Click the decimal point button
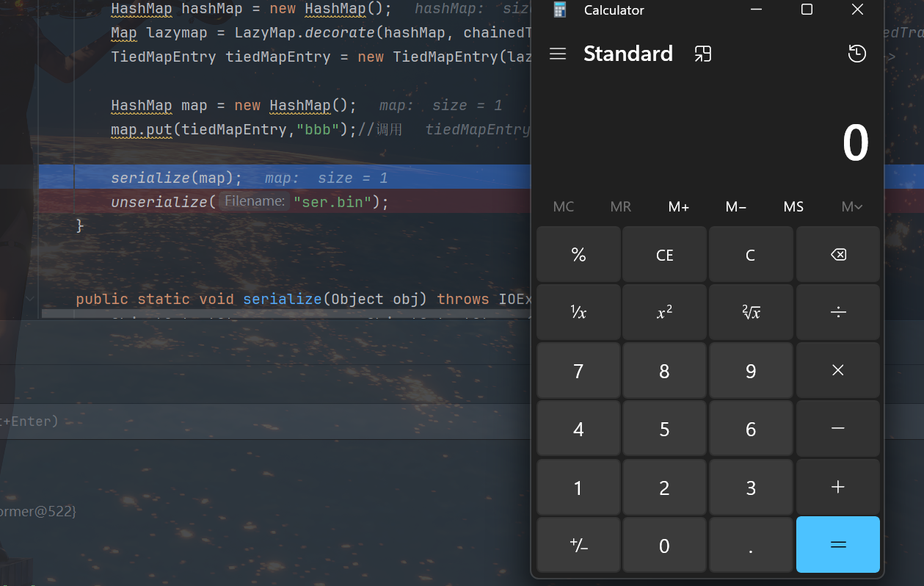 coord(750,546)
